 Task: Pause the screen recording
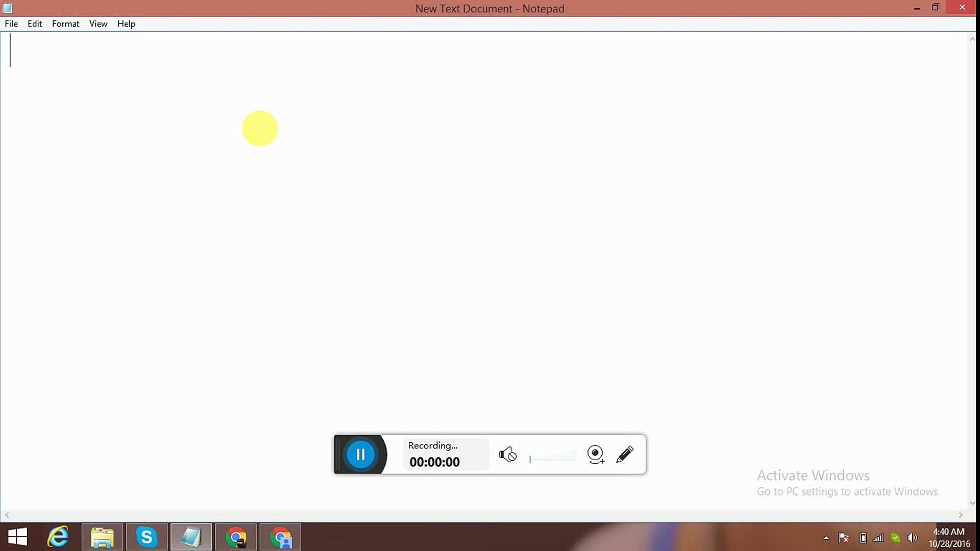pyautogui.click(x=360, y=454)
